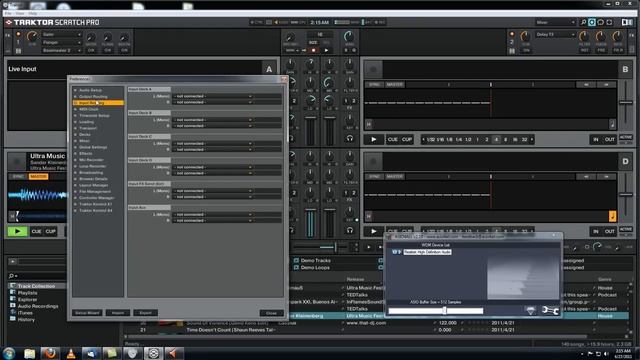Play deck B

(374, 140)
